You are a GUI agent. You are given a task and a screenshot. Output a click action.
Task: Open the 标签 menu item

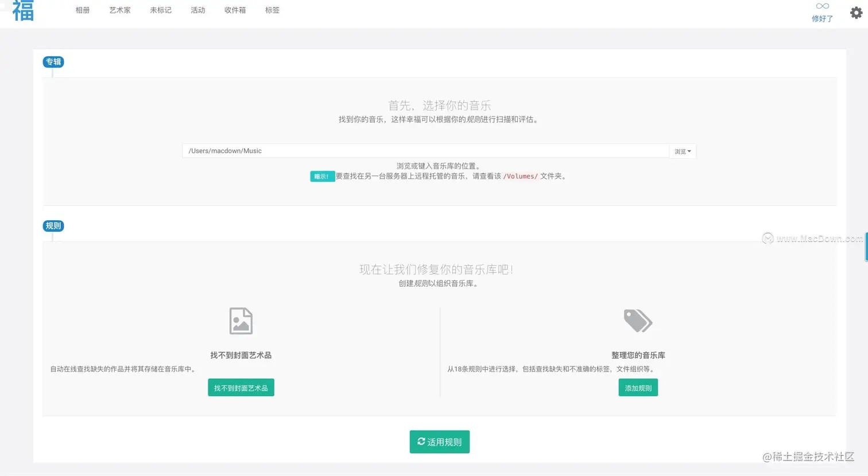[x=272, y=10]
